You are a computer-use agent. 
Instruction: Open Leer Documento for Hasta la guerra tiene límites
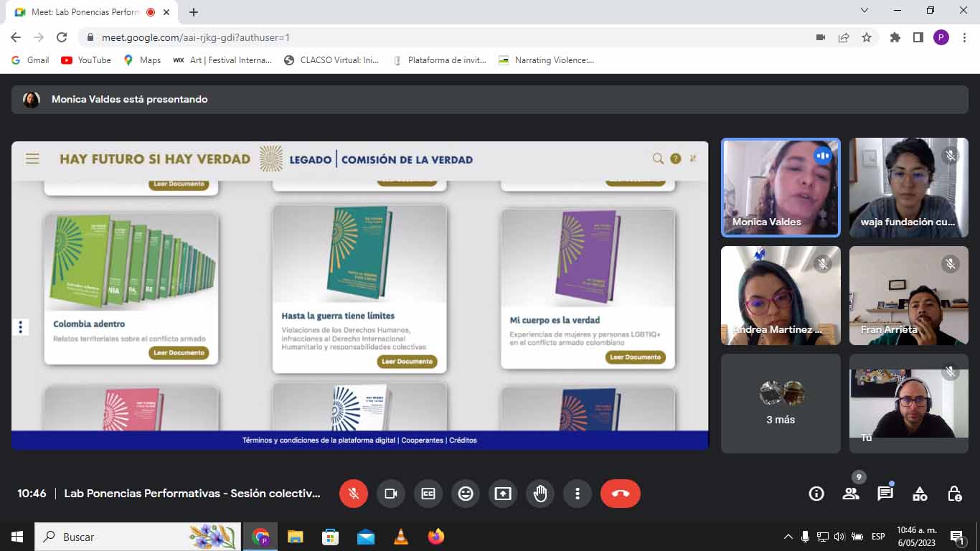[x=407, y=362]
